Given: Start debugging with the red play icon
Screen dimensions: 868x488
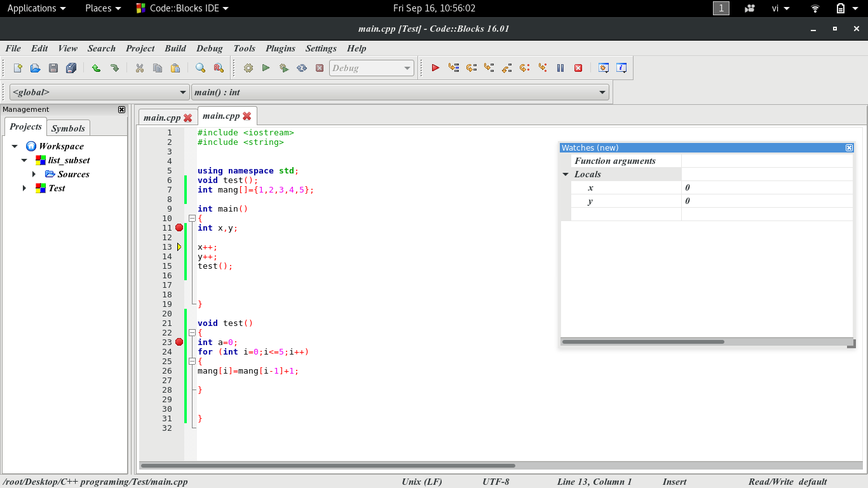Looking at the screenshot, I should 435,68.
